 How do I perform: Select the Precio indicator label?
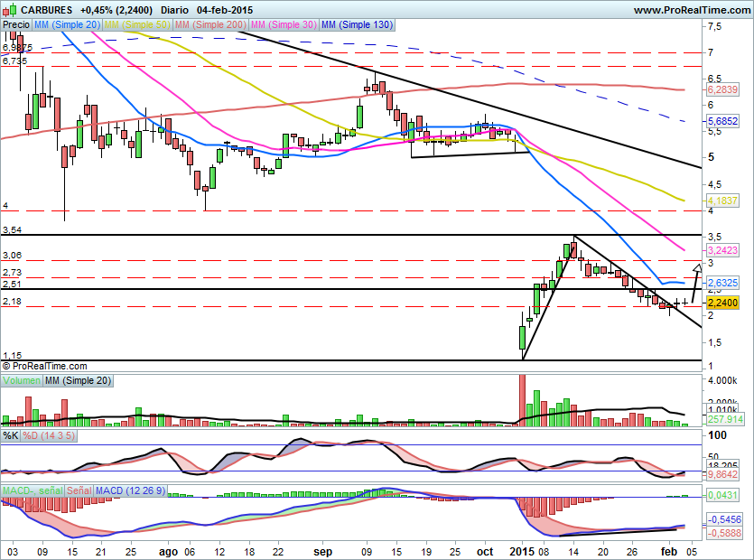pyautogui.click(x=16, y=25)
